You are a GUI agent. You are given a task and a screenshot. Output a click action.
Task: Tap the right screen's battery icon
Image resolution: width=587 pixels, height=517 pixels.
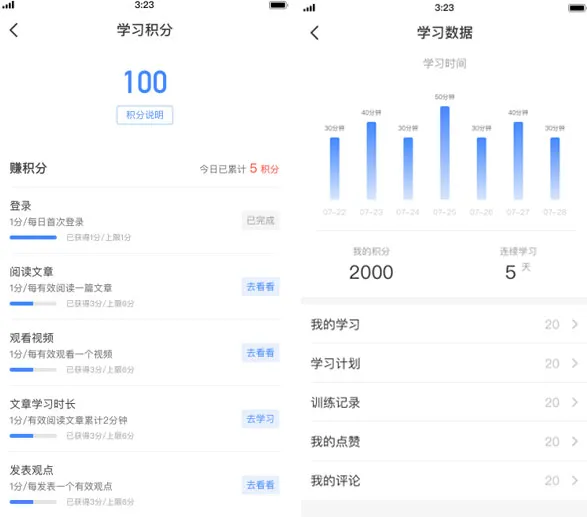coord(577,8)
